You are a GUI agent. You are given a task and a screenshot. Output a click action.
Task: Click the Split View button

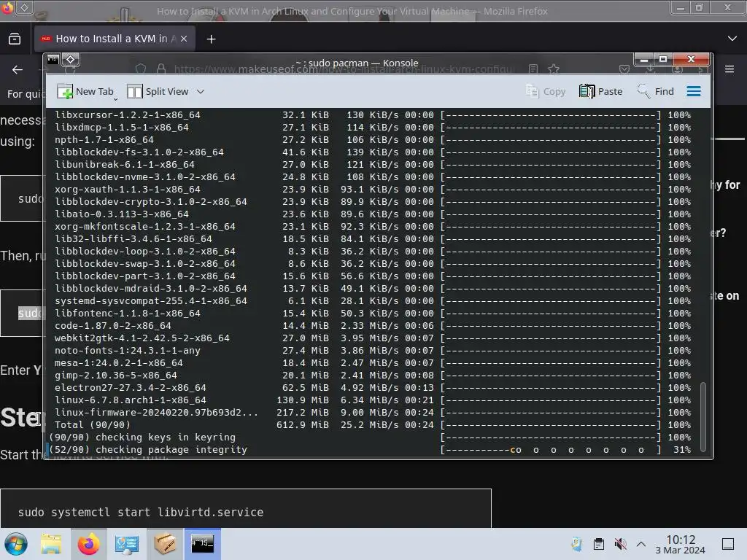(x=158, y=91)
